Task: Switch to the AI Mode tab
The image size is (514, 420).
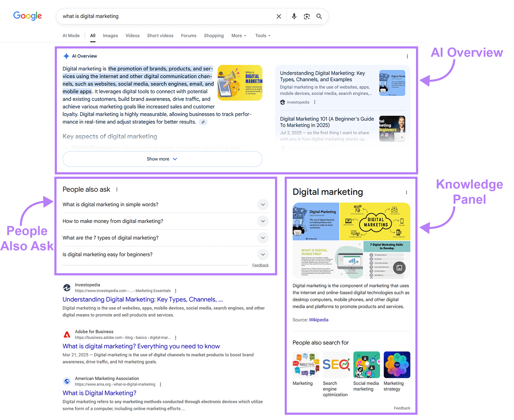Action: tap(71, 35)
